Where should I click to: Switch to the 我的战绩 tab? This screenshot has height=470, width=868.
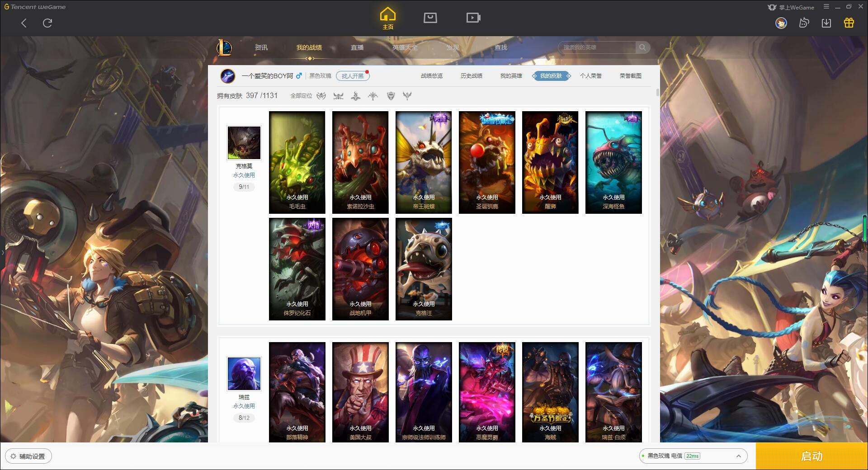(x=309, y=47)
